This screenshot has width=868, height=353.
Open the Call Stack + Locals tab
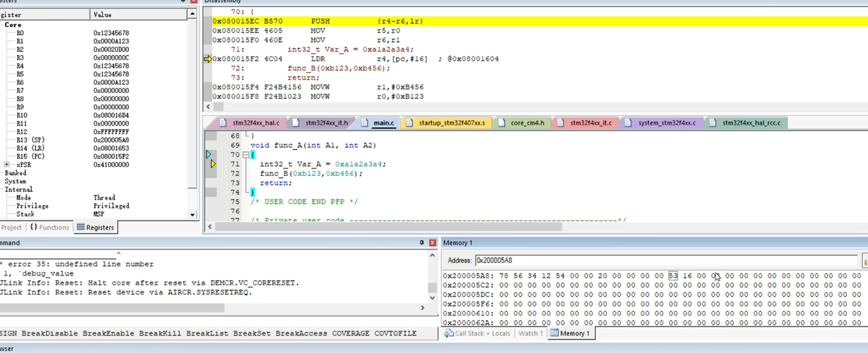coord(477,333)
